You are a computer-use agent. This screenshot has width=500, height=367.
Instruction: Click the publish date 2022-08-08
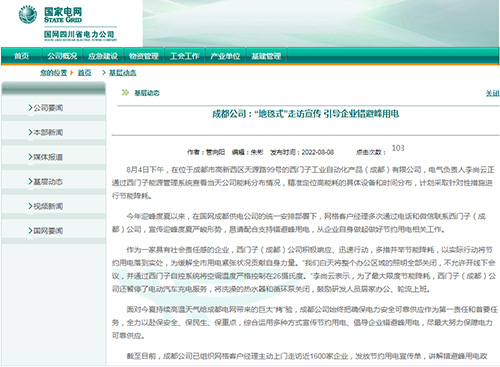(x=317, y=152)
